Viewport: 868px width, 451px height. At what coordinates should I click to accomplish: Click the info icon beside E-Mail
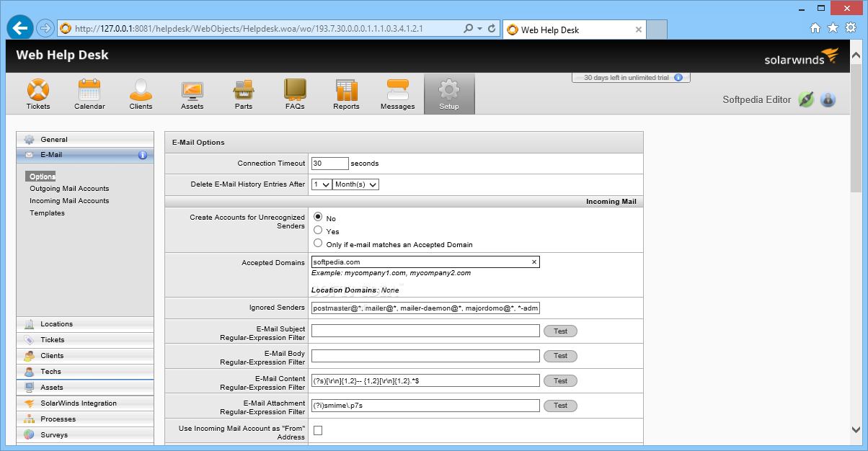click(x=143, y=155)
